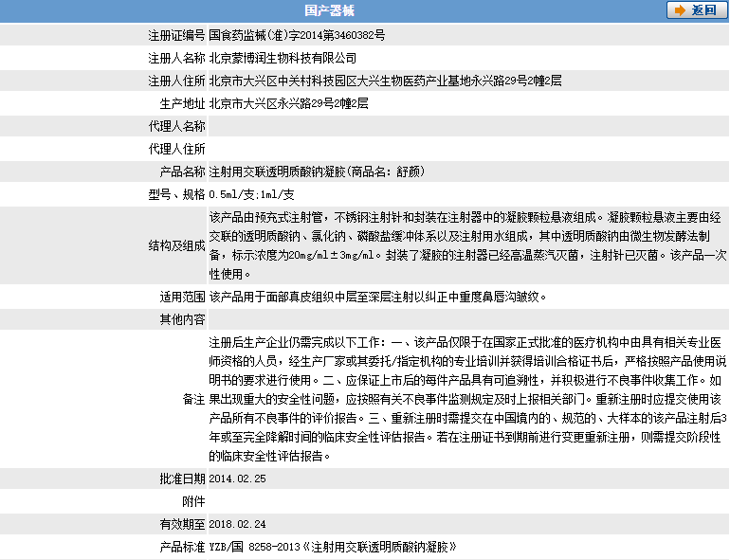Click the 结构及组成 label

[x=176, y=245]
